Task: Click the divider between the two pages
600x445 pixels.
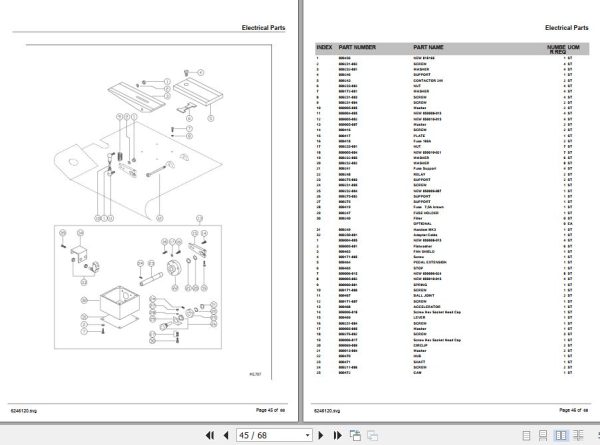Action: click(x=300, y=210)
